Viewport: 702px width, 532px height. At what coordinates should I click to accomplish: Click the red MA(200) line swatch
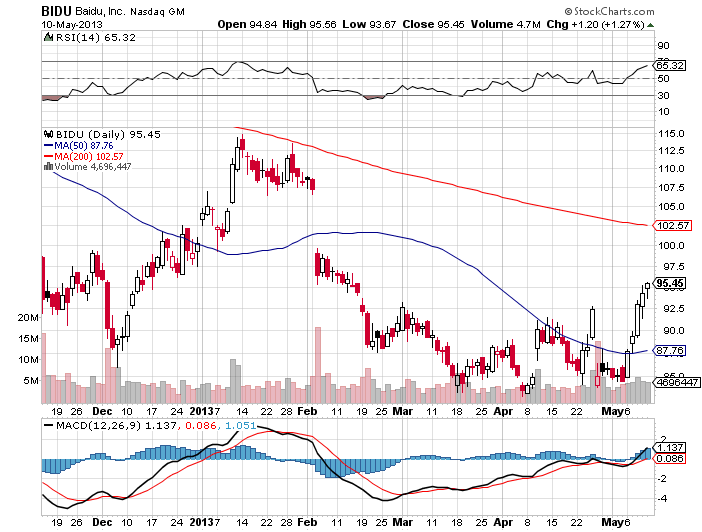48,156
